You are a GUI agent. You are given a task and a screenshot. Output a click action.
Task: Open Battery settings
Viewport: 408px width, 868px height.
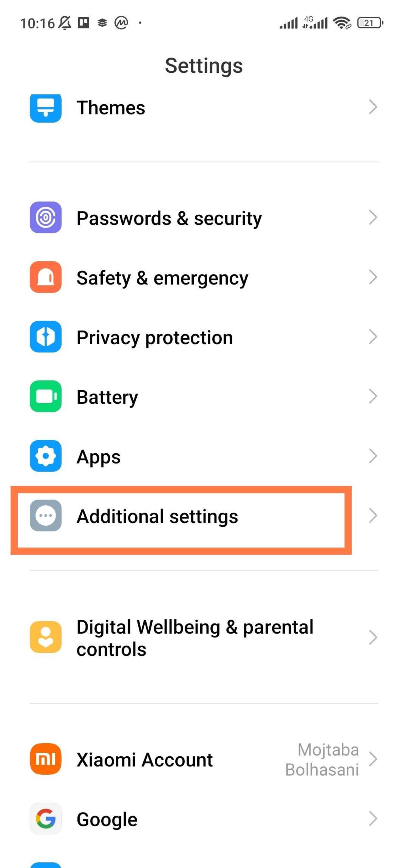click(204, 396)
